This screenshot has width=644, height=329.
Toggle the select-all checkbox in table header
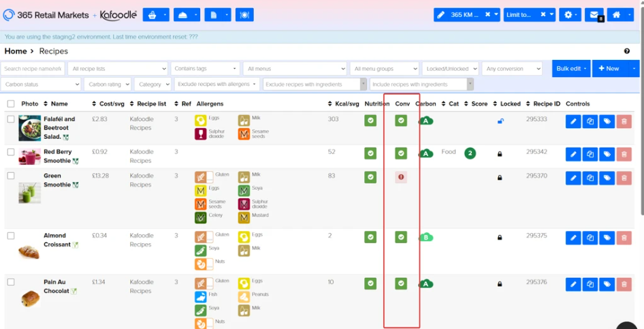[11, 104]
